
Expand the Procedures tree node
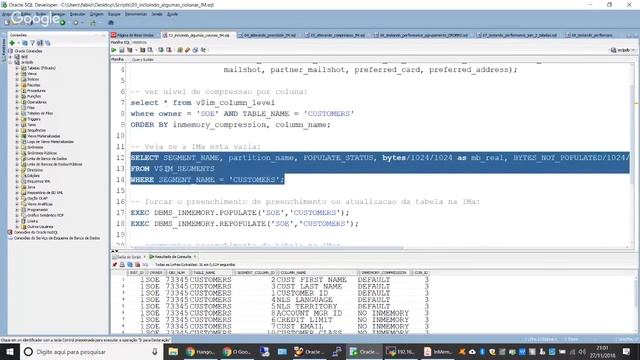click(x=17, y=91)
